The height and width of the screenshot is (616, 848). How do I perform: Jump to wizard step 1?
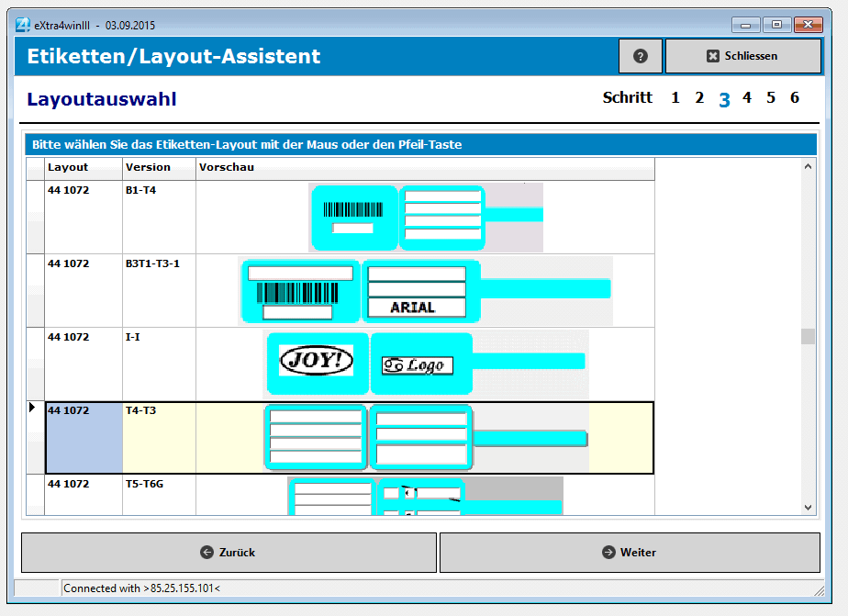point(675,98)
